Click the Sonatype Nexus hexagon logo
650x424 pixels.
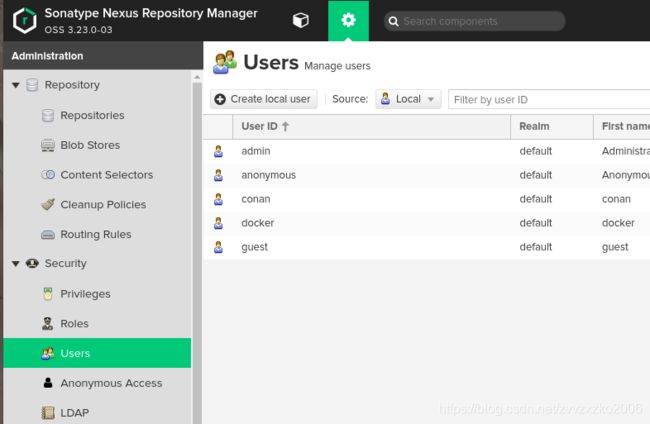[x=24, y=20]
